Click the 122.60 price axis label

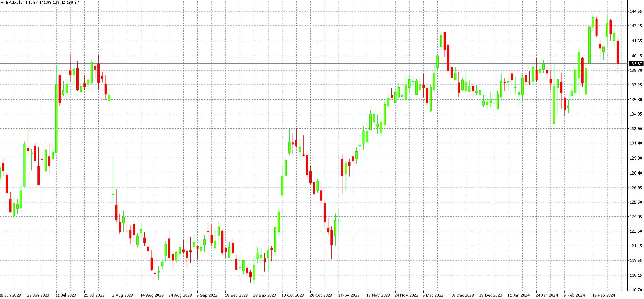point(636,231)
